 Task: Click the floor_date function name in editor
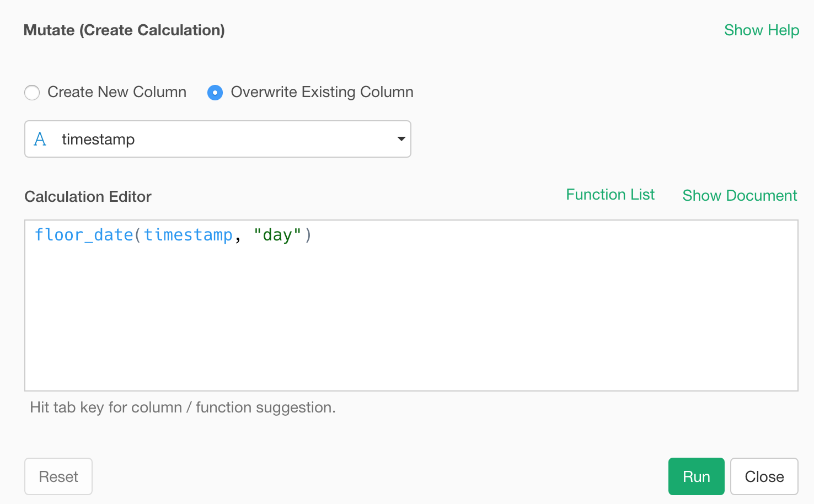coord(84,235)
